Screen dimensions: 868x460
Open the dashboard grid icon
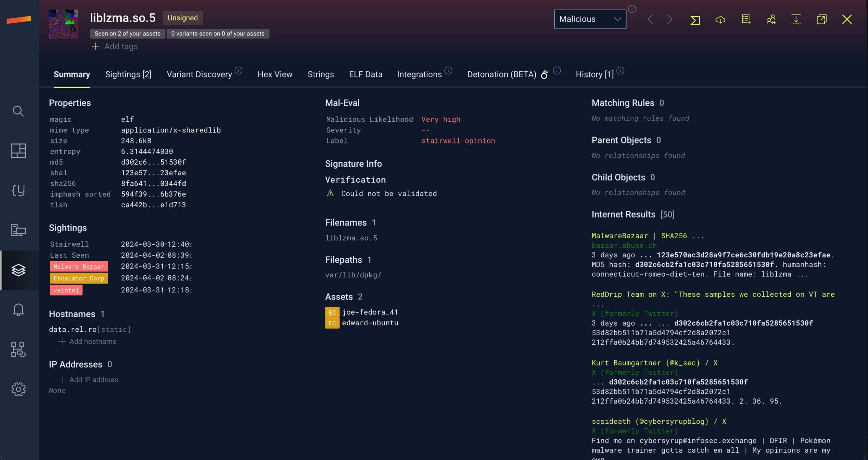coord(18,151)
